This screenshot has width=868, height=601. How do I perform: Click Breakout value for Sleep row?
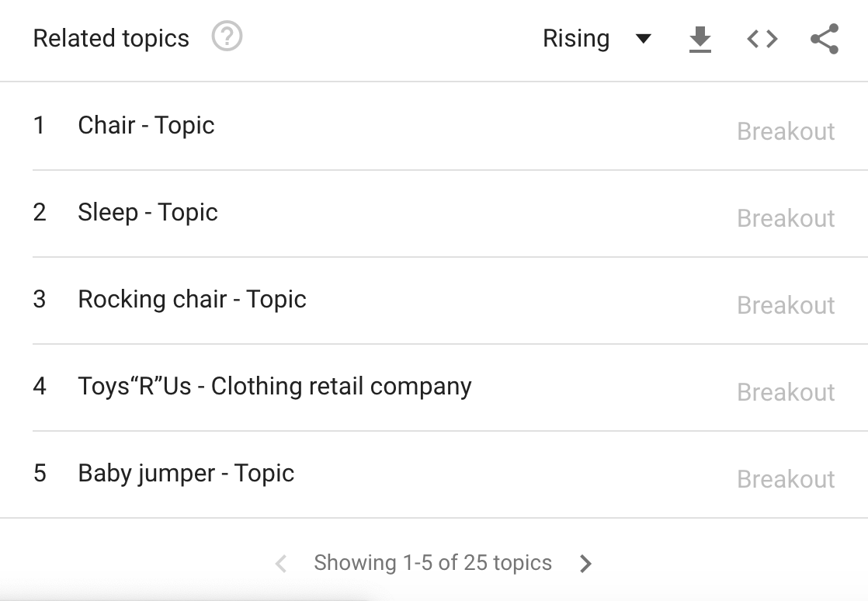(786, 218)
